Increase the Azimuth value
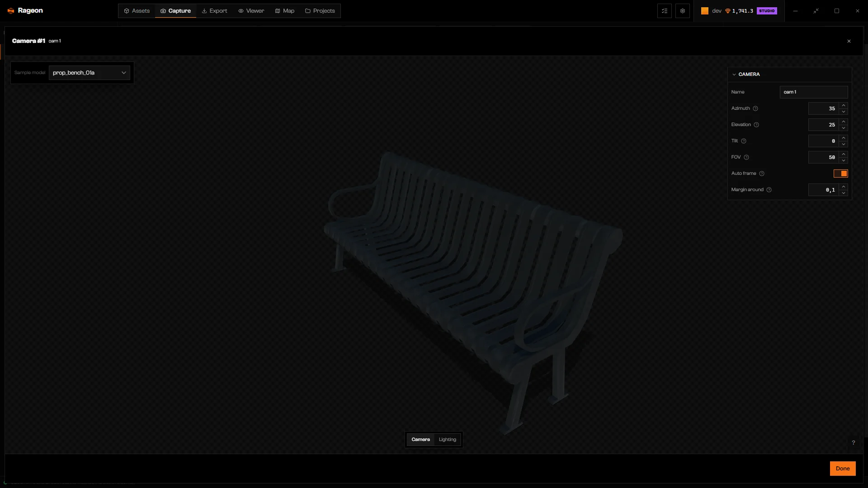Screen dimensions: 868x488 (843, 105)
